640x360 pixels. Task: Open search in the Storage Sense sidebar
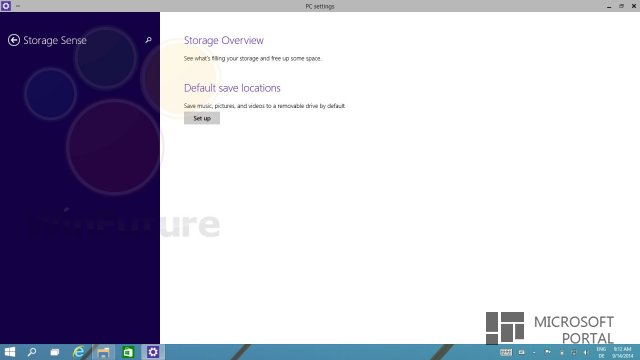click(x=149, y=40)
